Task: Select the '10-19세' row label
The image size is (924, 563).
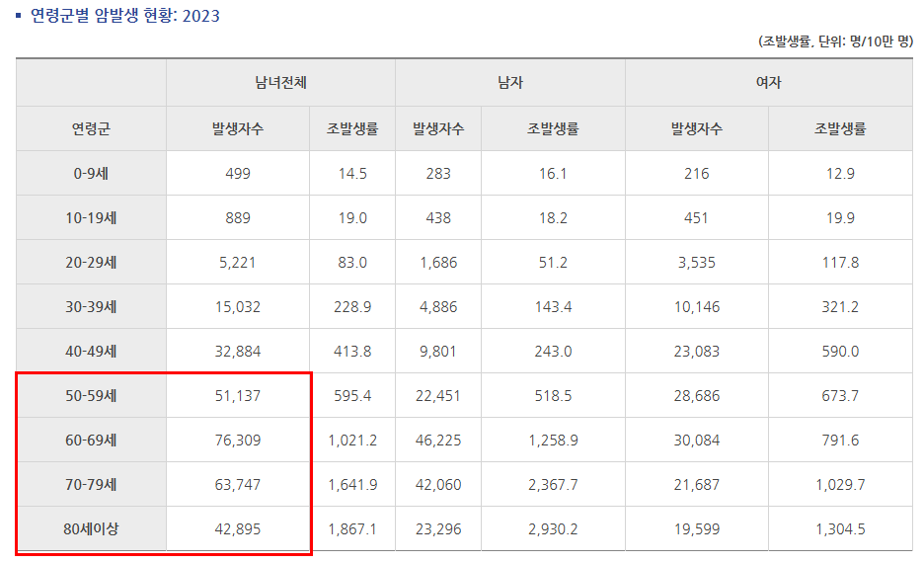Action: point(91,218)
